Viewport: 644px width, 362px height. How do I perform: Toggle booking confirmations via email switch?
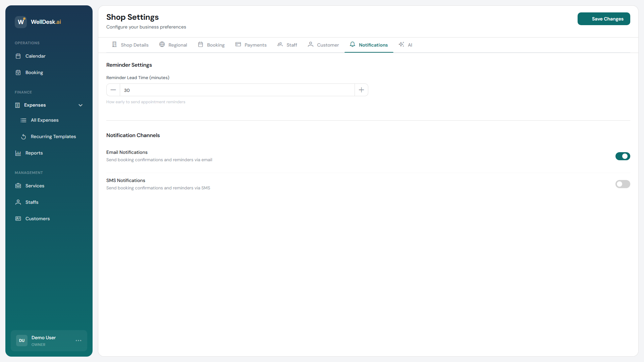[623, 156]
